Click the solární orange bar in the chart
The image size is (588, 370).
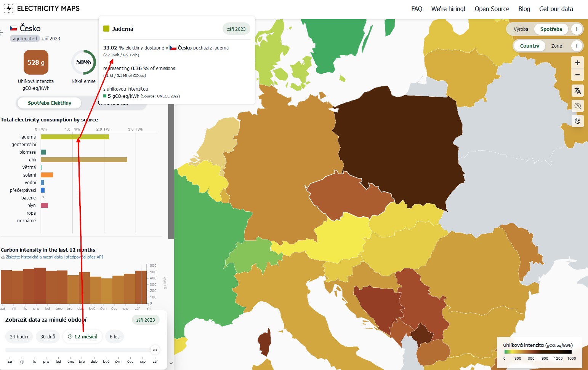[47, 175]
